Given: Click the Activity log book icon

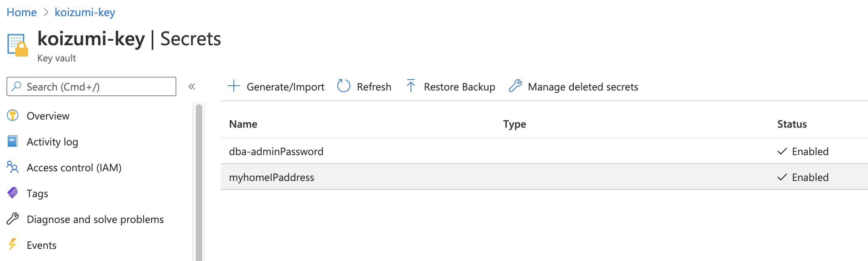Looking at the screenshot, I should (13, 141).
